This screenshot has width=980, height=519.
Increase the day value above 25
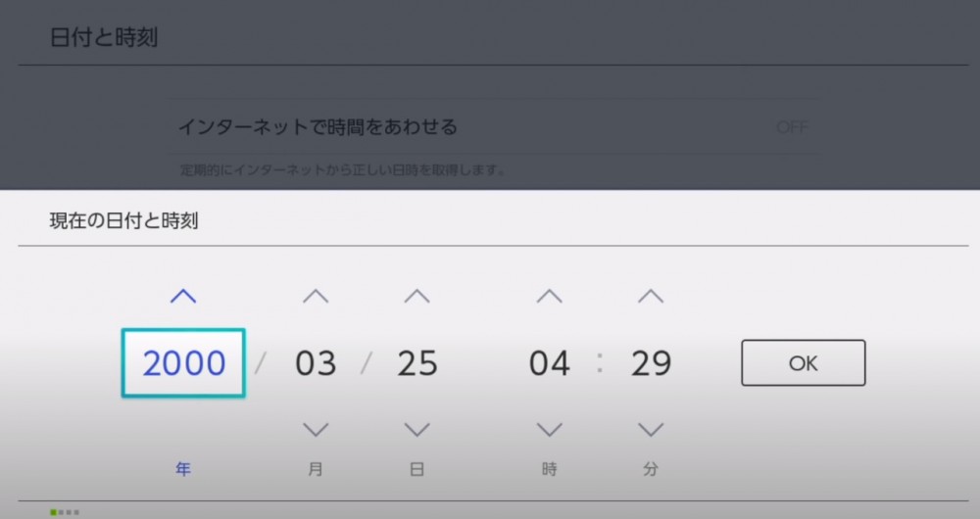(x=417, y=296)
